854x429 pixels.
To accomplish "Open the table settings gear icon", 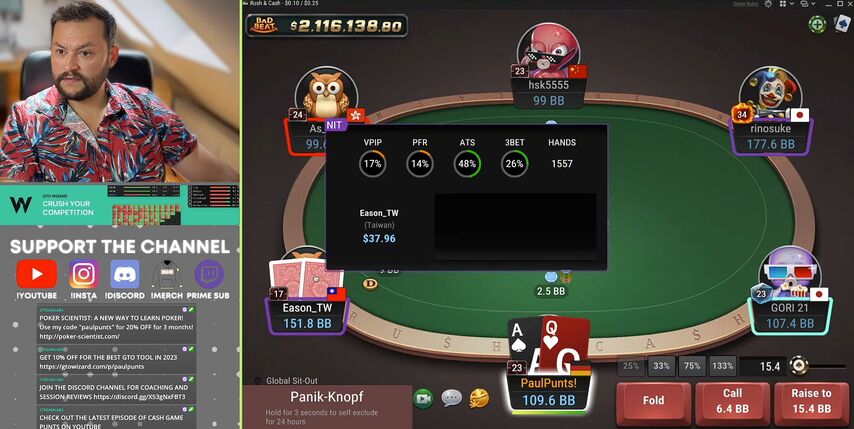I will tap(768, 4).
